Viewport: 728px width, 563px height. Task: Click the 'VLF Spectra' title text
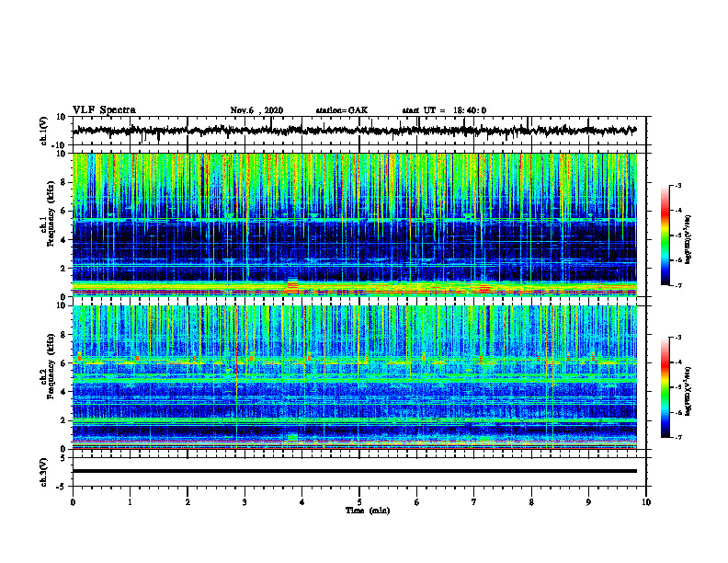coord(105,110)
